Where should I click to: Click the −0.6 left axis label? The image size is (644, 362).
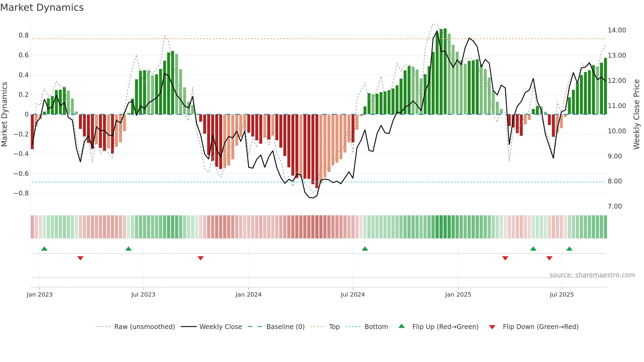pyautogui.click(x=21, y=174)
